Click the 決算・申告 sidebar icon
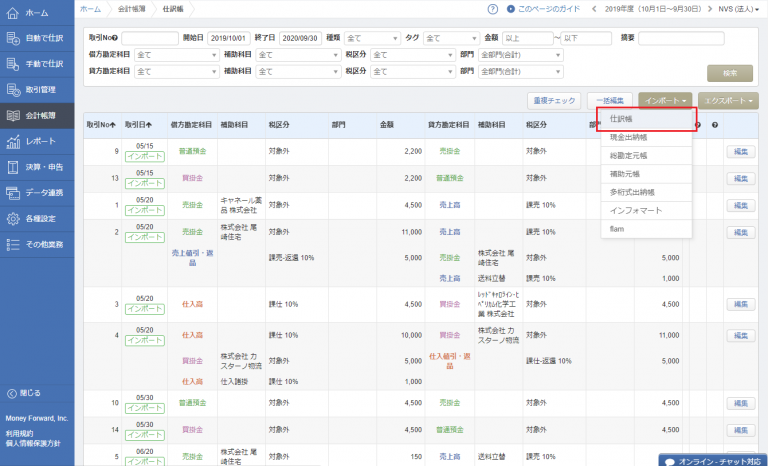The height and width of the screenshot is (466, 768). 12,167
